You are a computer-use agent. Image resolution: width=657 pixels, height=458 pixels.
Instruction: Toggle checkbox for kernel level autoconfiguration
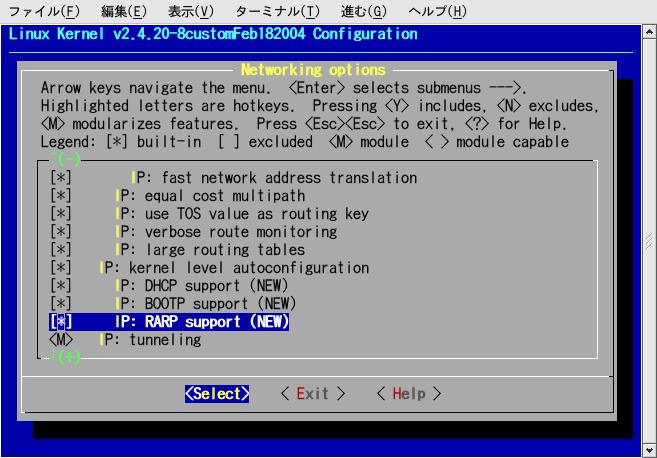(x=61, y=268)
